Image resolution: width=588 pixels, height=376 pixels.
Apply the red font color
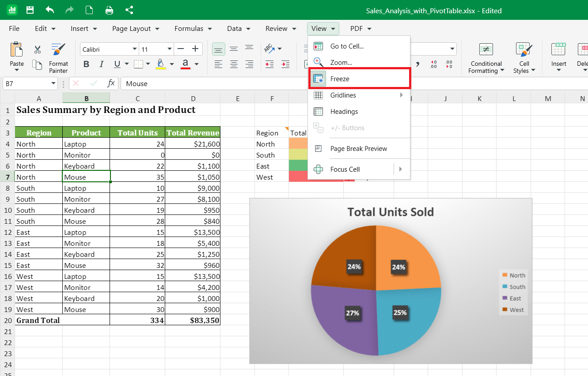186,64
